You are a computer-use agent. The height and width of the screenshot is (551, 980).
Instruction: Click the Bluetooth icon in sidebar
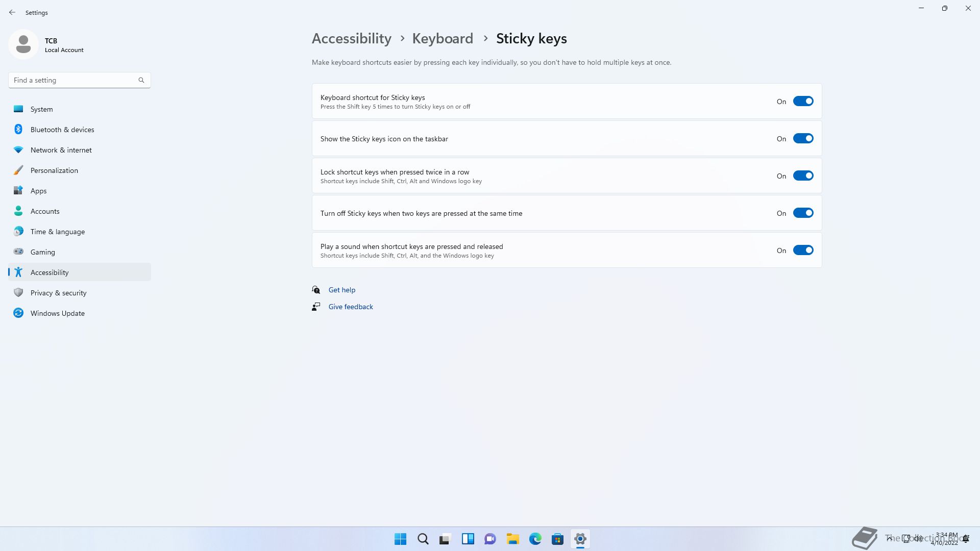pyautogui.click(x=18, y=129)
